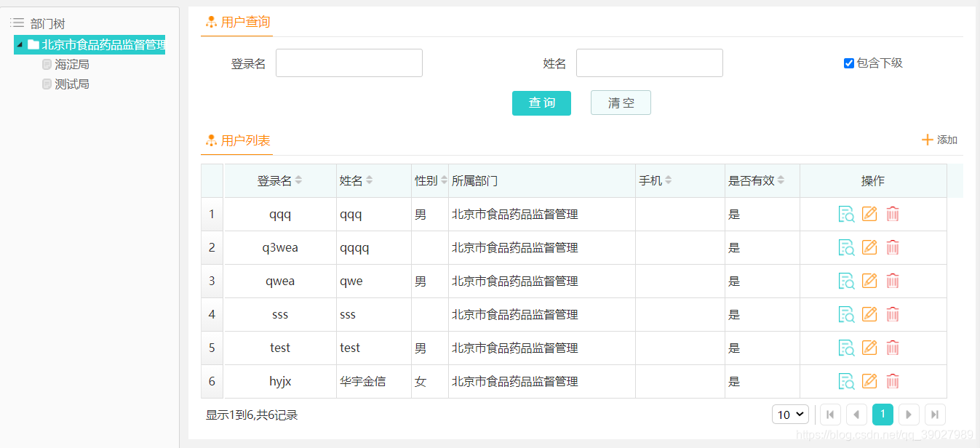Click the 包含下级 label text
The height and width of the screenshot is (448, 980).
(880, 63)
